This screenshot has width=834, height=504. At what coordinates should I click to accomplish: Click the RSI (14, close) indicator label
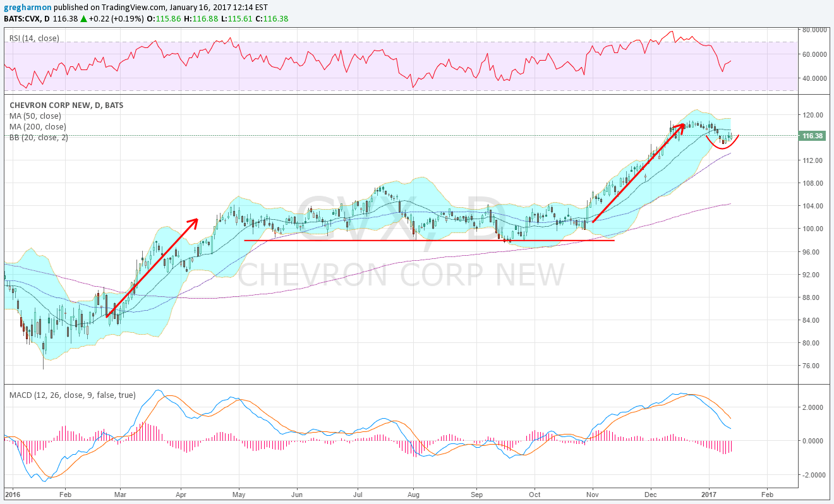point(34,39)
